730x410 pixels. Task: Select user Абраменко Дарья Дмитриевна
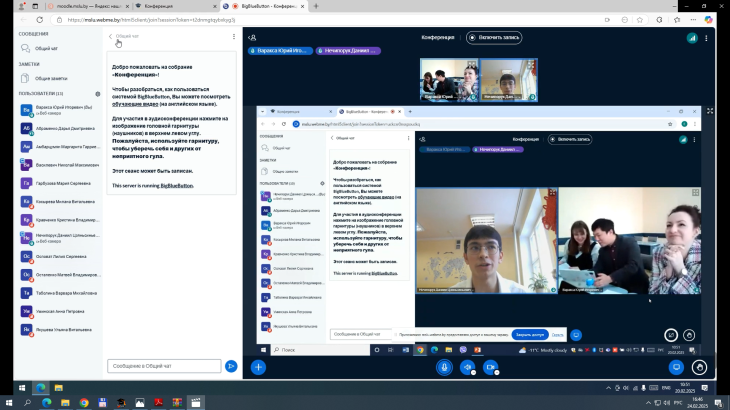[x=60, y=128]
